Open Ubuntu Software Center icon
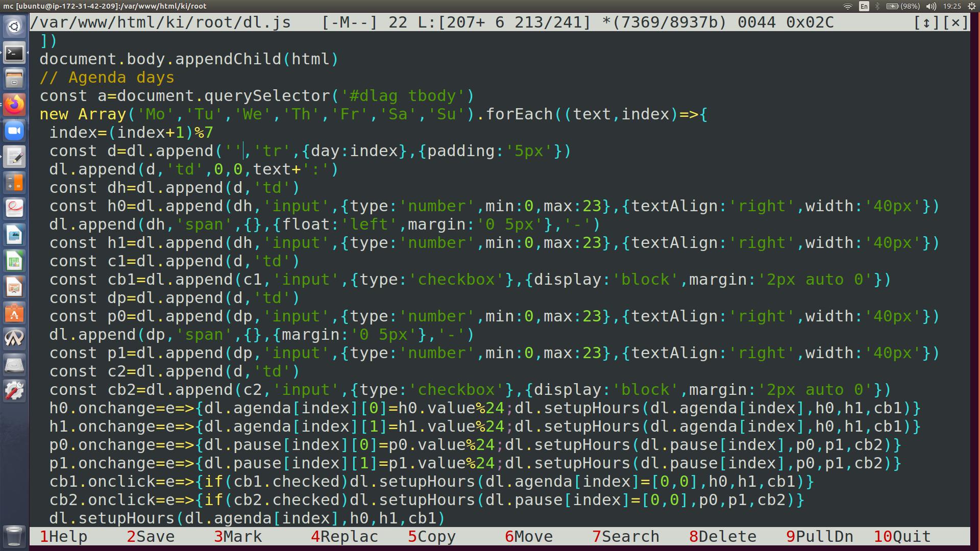Image resolution: width=980 pixels, height=551 pixels. coord(14,314)
